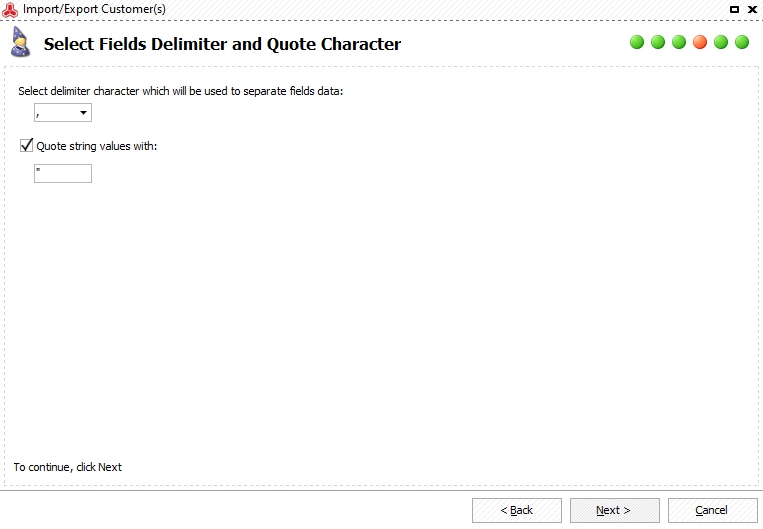The image size is (763, 529).
Task: Click the wizard character icon in header
Action: 20,42
